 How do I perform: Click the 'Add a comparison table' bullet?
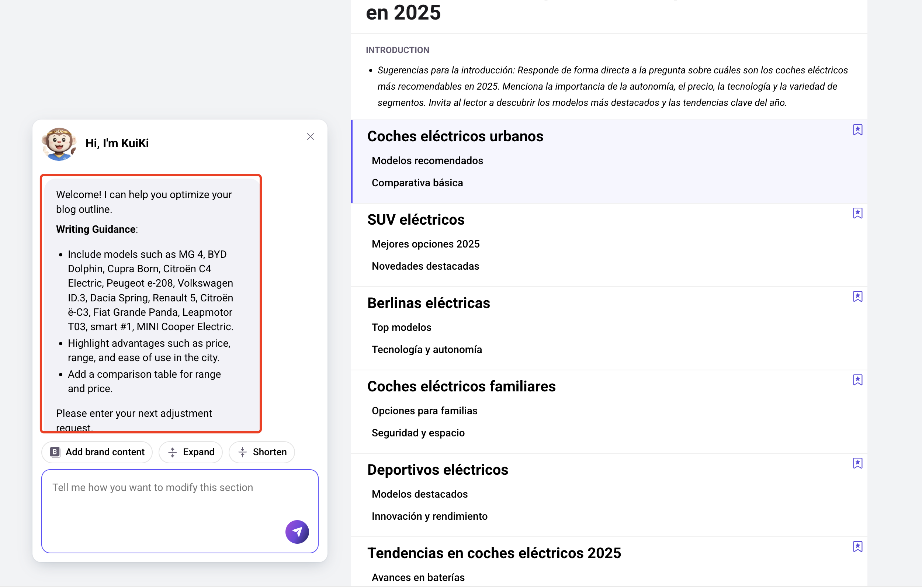pos(144,382)
